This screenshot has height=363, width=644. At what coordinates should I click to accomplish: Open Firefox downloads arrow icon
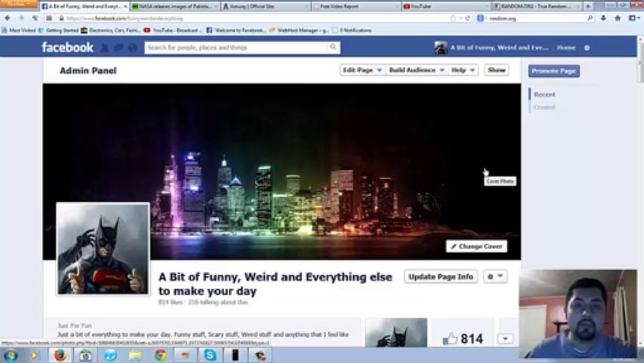(603, 18)
